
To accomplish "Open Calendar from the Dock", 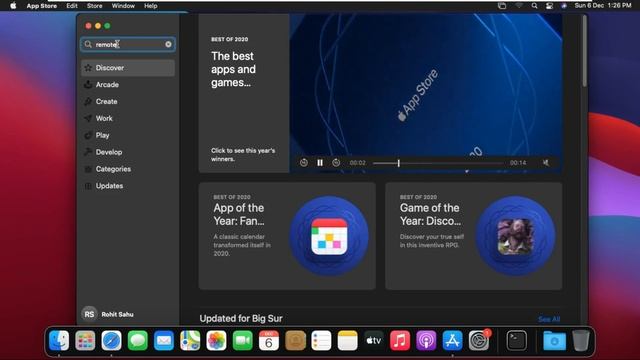I will [269, 340].
